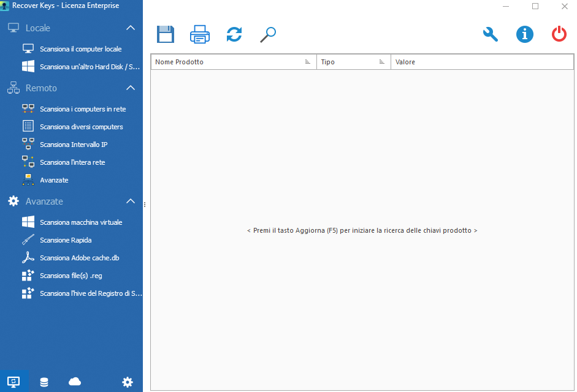The width and height of the screenshot is (577, 392).
Task: Click the red power exit icon
Action: point(559,34)
